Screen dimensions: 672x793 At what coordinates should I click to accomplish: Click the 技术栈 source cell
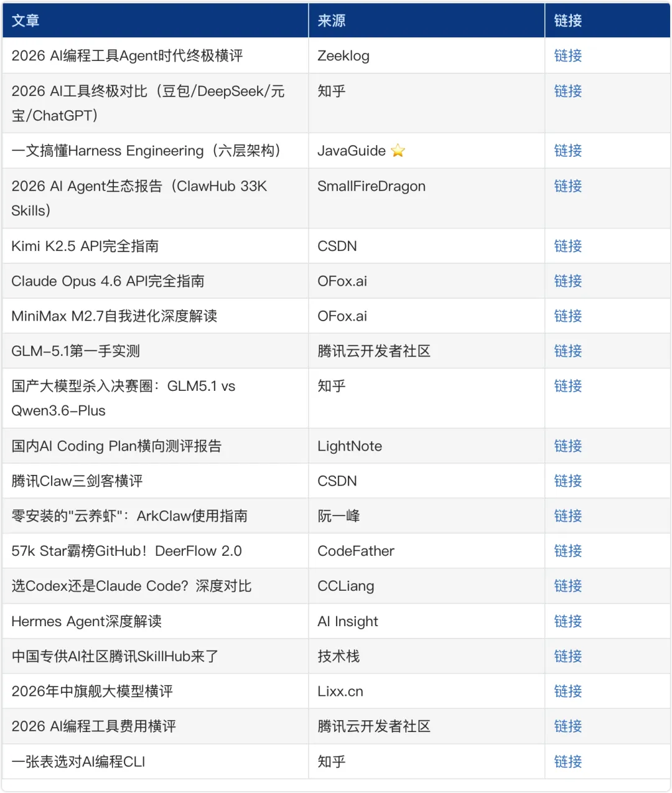click(426, 656)
